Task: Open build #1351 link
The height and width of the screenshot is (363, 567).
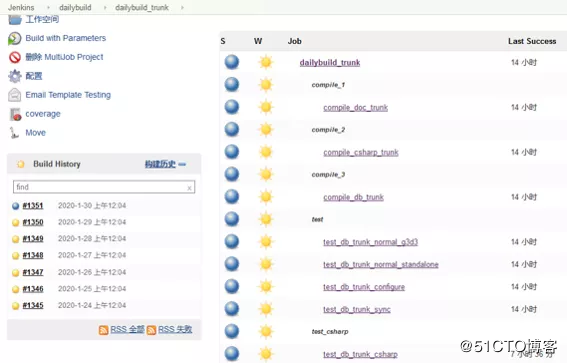Action: [x=33, y=206]
